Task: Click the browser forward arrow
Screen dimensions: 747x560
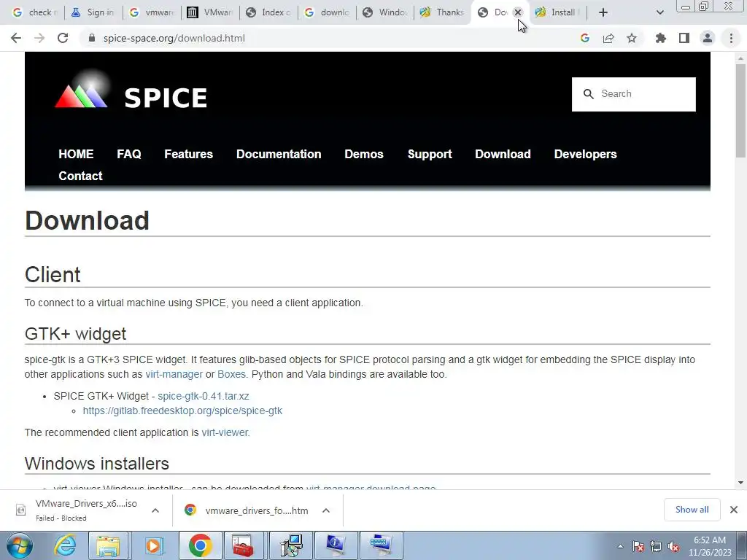Action: 39,38
